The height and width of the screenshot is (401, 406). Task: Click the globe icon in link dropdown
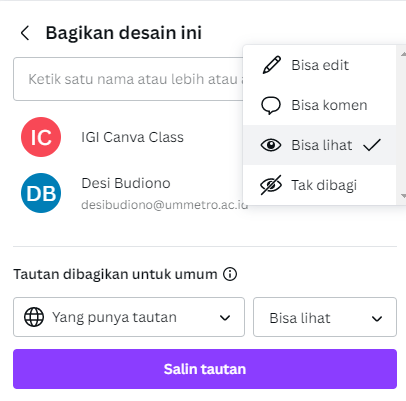pos(34,317)
